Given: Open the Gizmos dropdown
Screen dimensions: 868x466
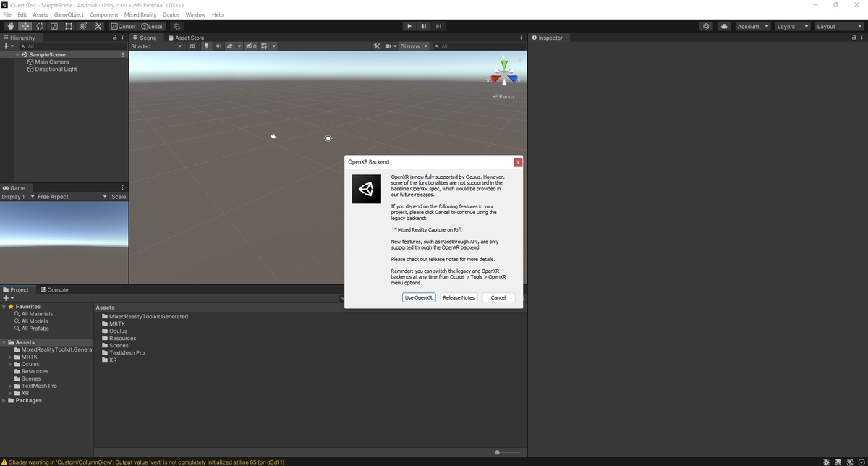Looking at the screenshot, I should tap(414, 46).
